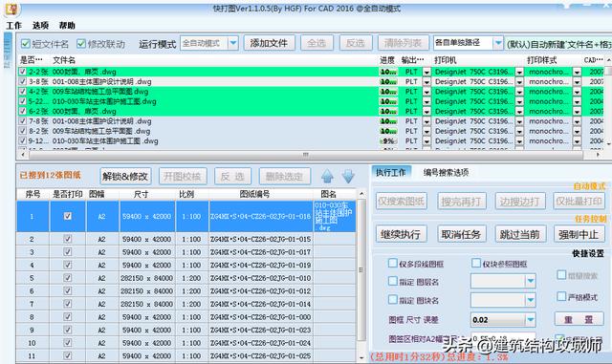This screenshot has width=612, height=364.
Task: Click the progress bar in the 7-8张 row
Action: pos(388,121)
